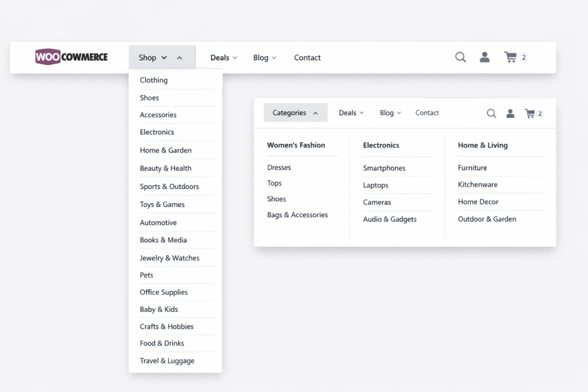Click the Women's Fashion column heading
This screenshot has width=588, height=392.
click(x=296, y=145)
